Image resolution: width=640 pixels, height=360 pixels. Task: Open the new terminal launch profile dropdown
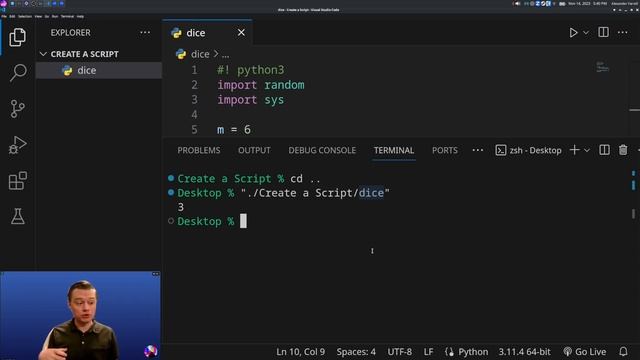point(587,150)
